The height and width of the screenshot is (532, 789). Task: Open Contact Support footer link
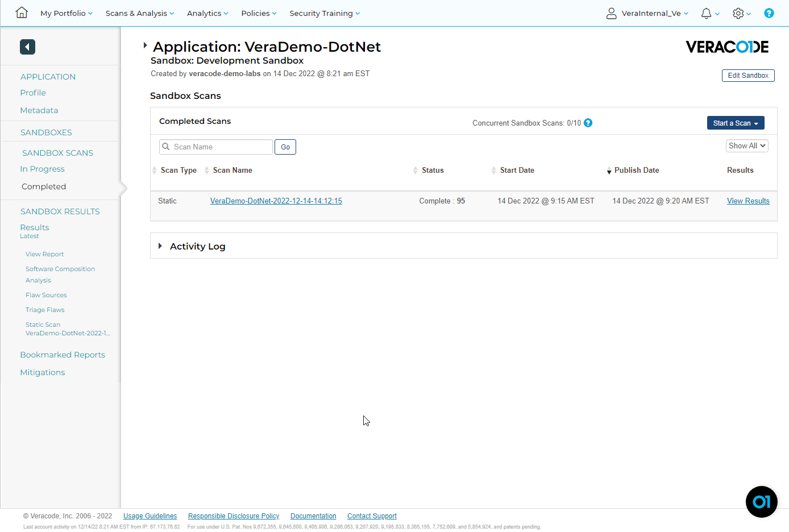click(372, 516)
